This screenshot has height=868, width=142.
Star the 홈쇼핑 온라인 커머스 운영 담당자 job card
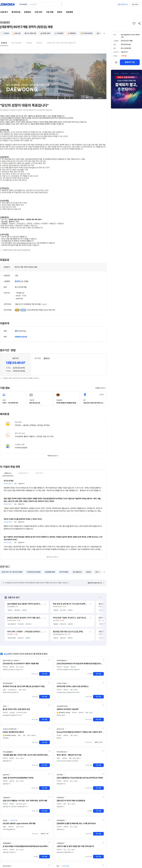(49, 705)
